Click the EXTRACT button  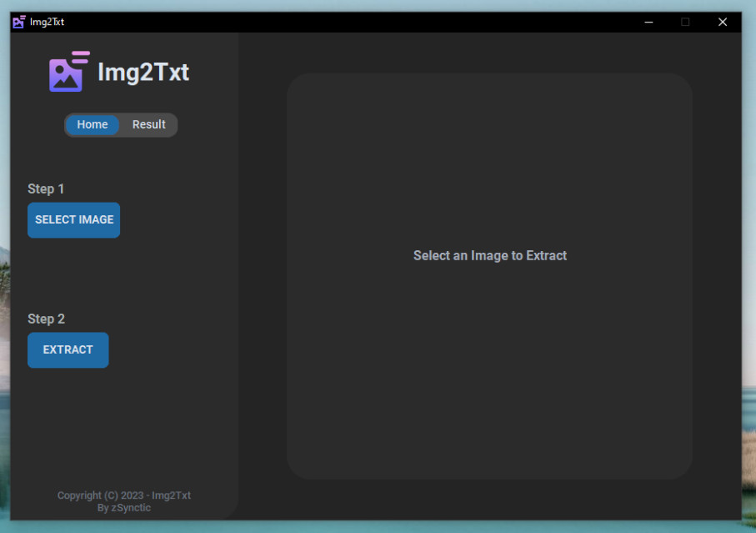68,350
